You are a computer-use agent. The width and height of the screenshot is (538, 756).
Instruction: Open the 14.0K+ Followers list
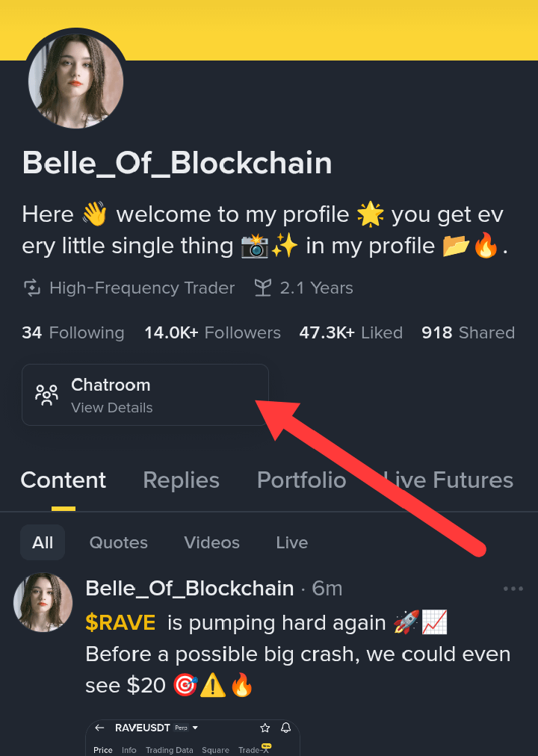coord(213,332)
